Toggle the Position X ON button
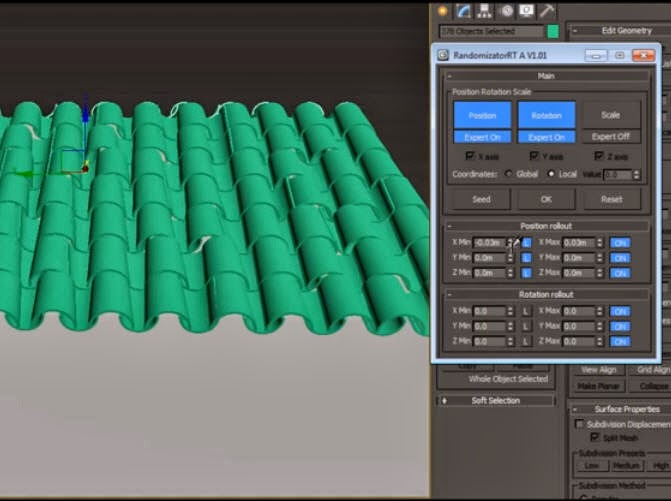Viewport: 671px width, 501px height. (620, 243)
